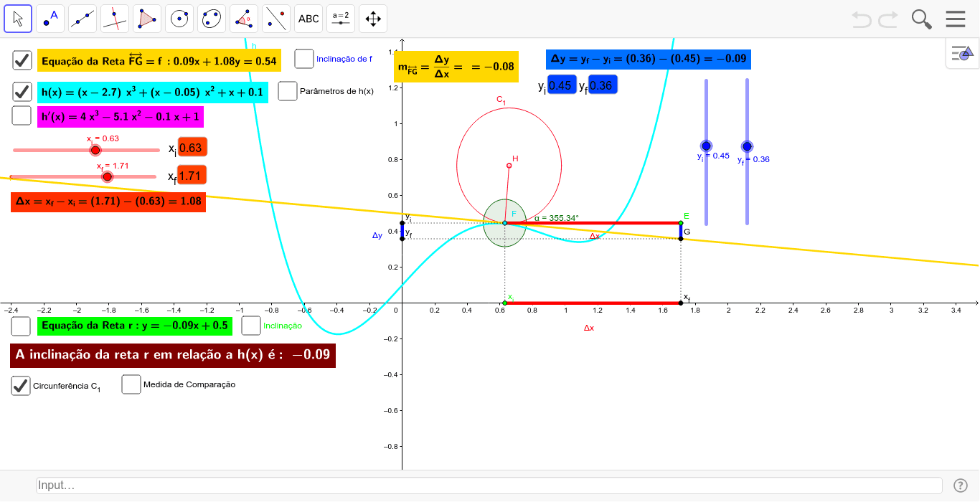Open the main hamburger menu
The width and height of the screenshot is (980, 502).
[956, 19]
